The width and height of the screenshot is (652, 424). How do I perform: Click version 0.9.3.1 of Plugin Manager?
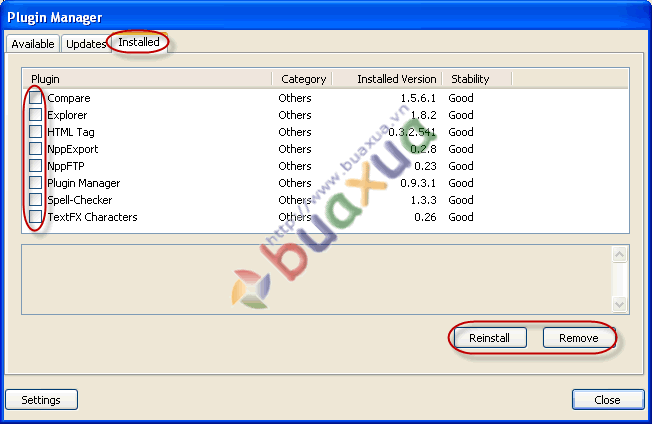tap(418, 183)
